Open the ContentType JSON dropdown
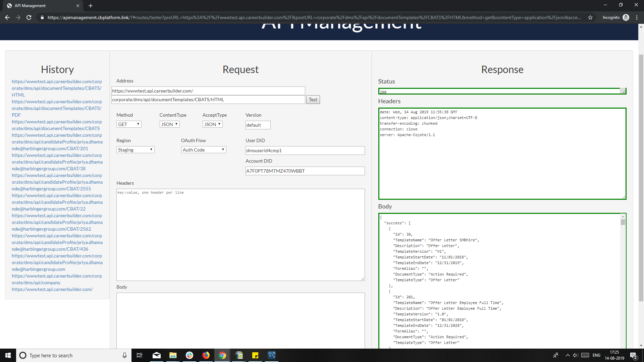 [x=169, y=124]
